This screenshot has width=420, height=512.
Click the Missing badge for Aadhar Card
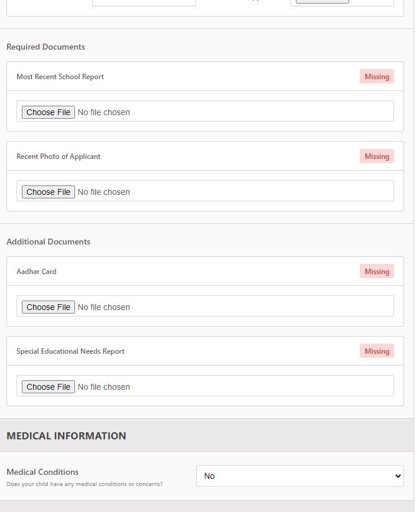coord(376,271)
